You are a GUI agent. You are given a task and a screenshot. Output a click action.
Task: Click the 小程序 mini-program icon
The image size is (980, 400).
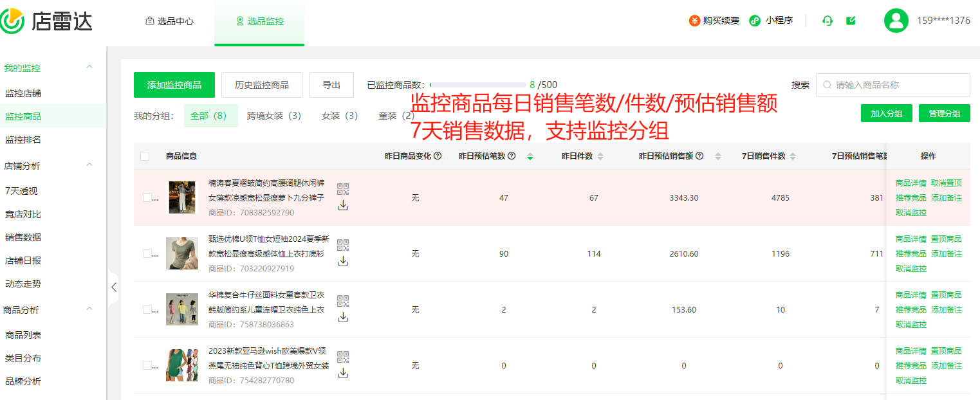pyautogui.click(x=754, y=20)
